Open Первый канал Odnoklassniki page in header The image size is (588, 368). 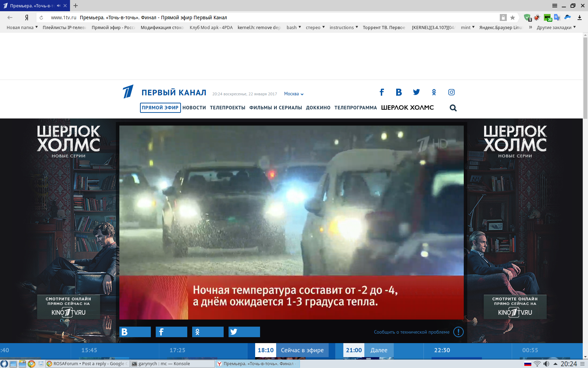pos(434,92)
